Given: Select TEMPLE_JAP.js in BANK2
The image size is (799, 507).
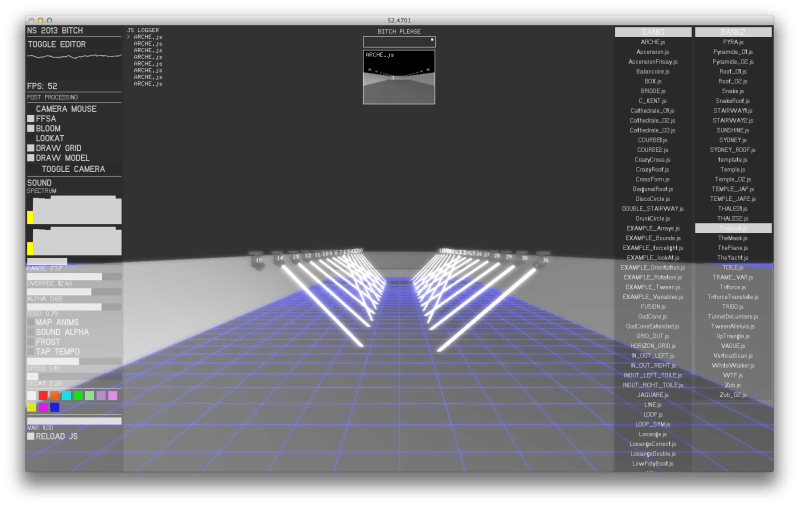Looking at the screenshot, I should coord(733,189).
